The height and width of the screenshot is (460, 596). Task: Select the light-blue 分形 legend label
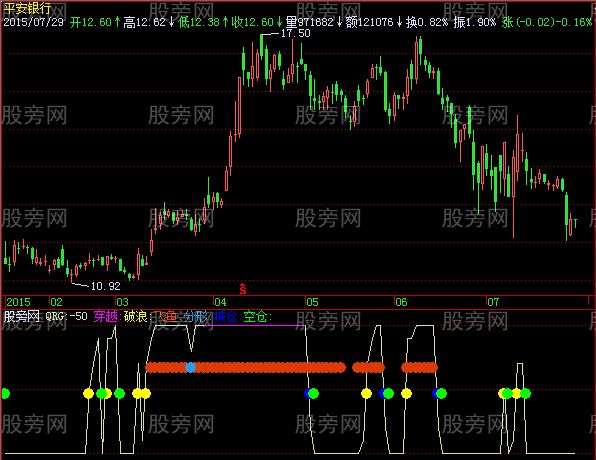[x=197, y=316]
